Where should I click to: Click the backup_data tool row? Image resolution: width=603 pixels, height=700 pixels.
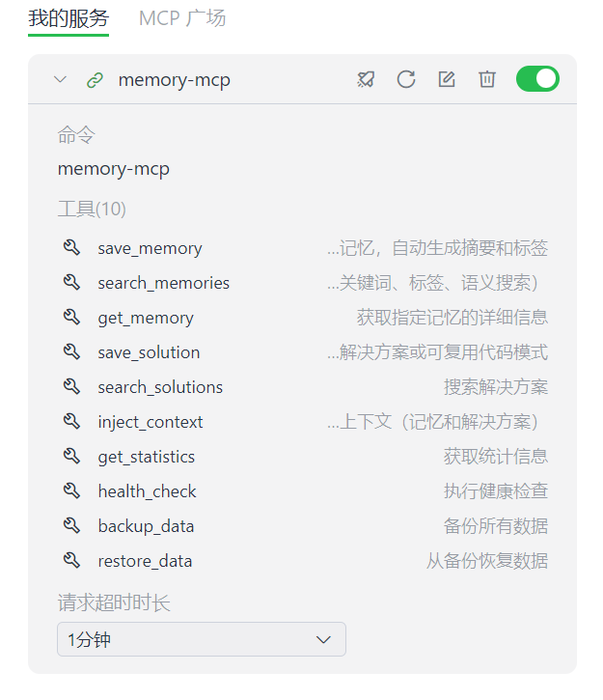(x=146, y=526)
